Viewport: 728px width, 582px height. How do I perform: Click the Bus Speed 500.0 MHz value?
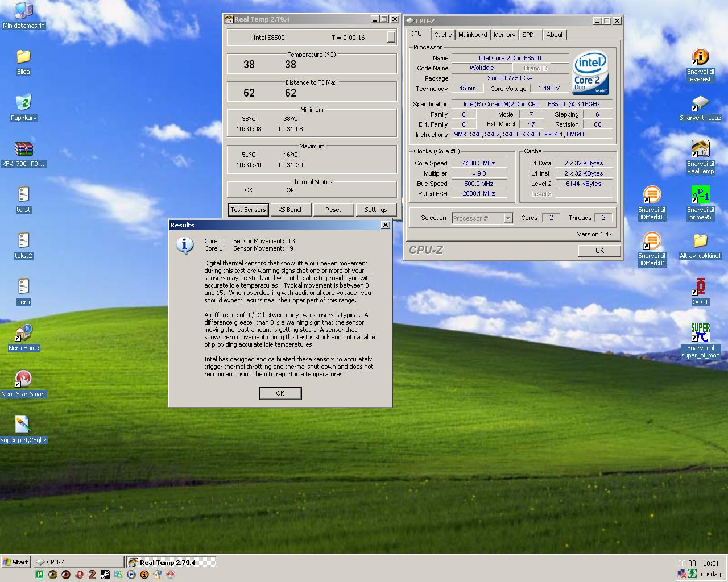click(x=479, y=184)
